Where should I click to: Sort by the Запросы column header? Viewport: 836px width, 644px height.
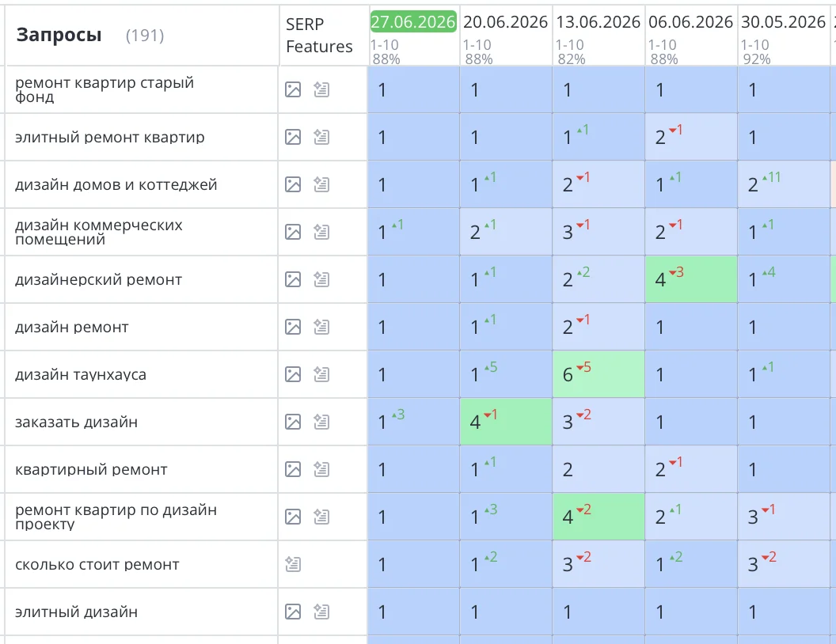click(59, 35)
